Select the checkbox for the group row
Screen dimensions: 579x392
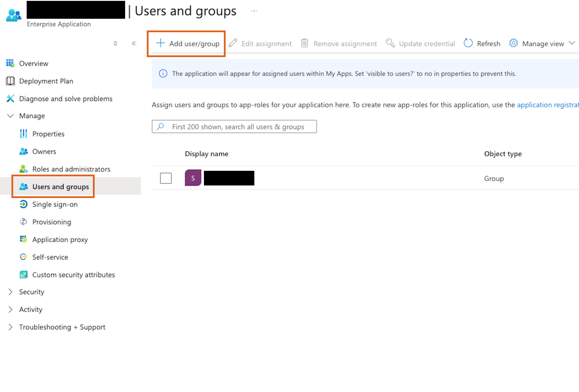pos(166,178)
